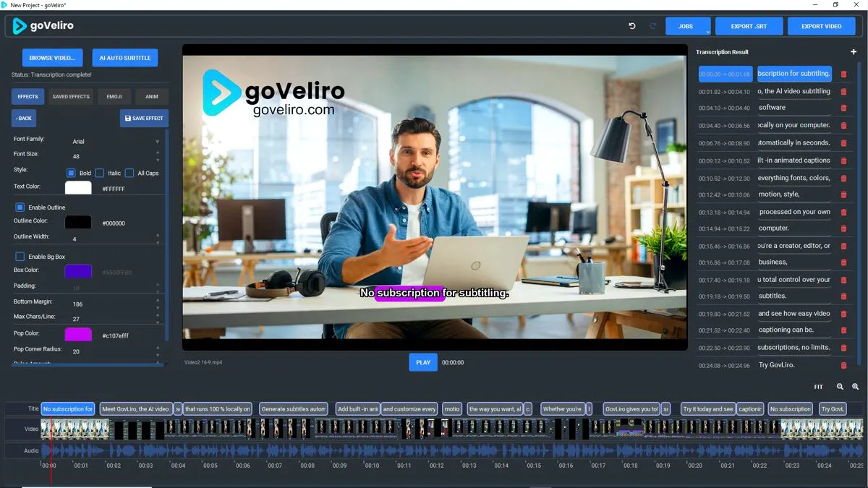Screen dimensions: 868x488
Task: Remove the 'captioning can be.' row
Action: [x=843, y=330]
